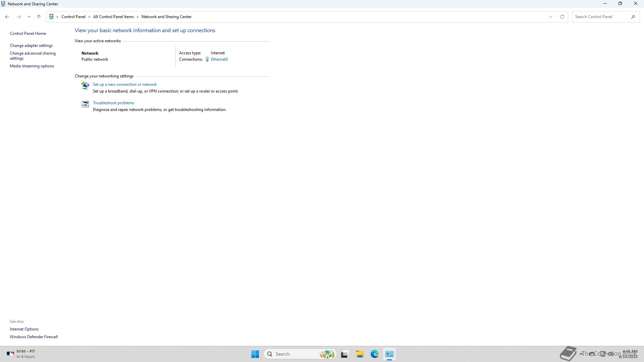Click the refresh icon in address bar

click(562, 17)
